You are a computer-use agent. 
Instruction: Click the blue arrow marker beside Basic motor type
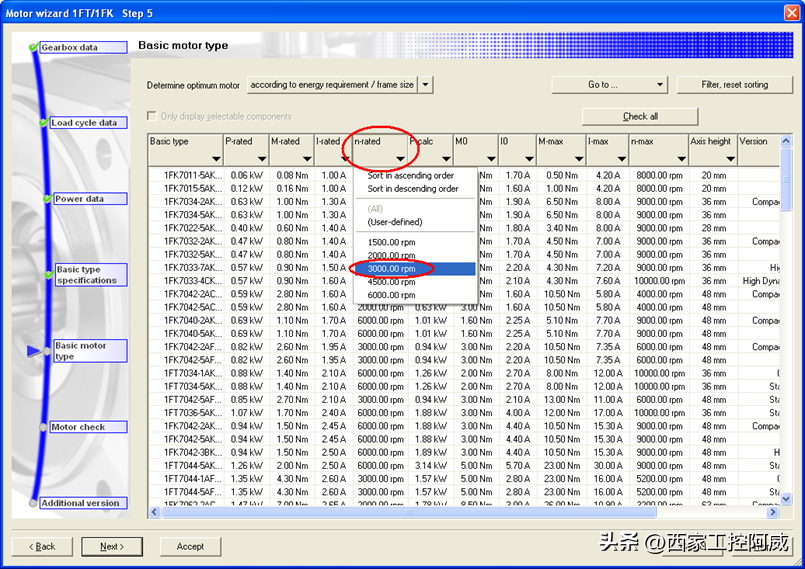pyautogui.click(x=36, y=351)
